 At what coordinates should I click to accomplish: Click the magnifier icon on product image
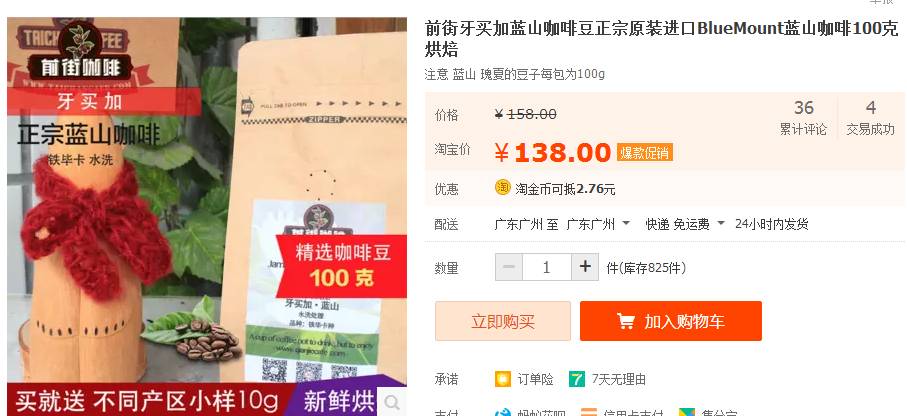click(x=392, y=402)
